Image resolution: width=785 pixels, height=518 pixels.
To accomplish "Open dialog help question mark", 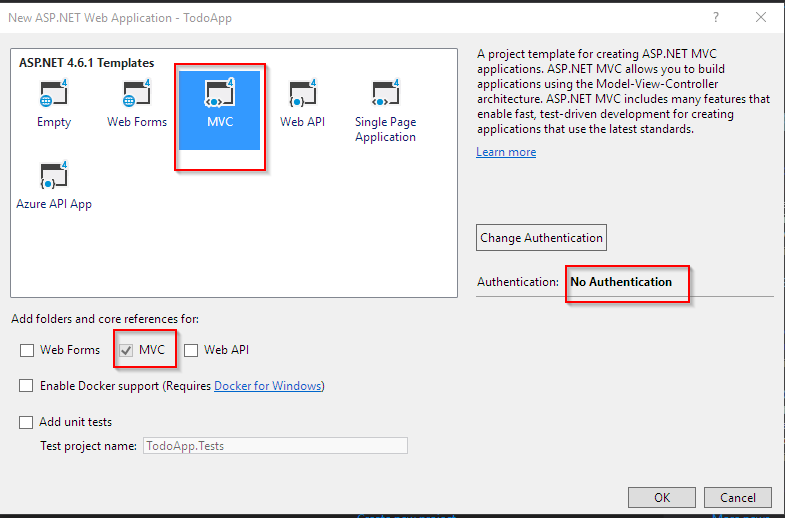I will [x=716, y=18].
